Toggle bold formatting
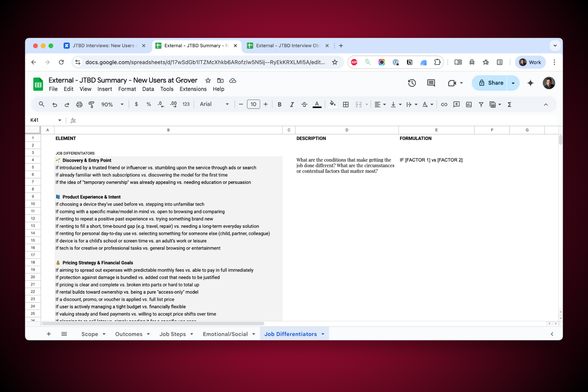Image resolution: width=588 pixels, height=392 pixels. click(x=279, y=104)
